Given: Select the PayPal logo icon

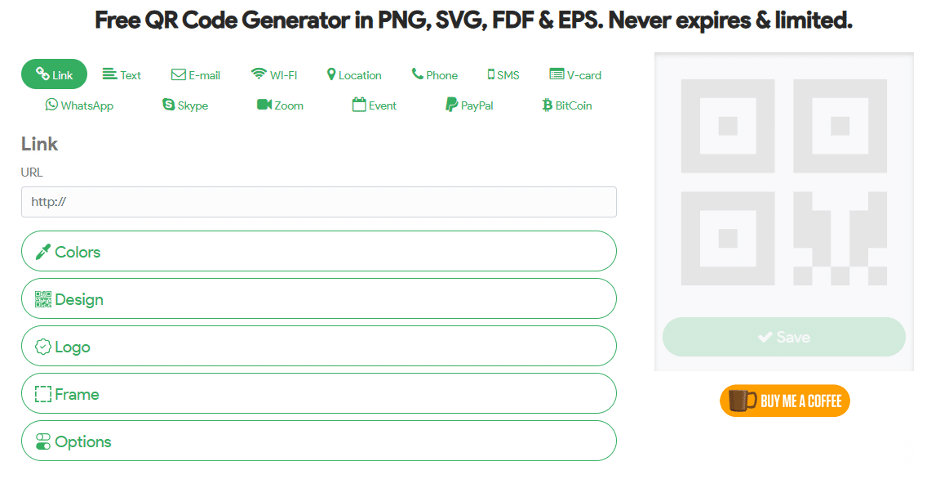Looking at the screenshot, I should pos(451,105).
